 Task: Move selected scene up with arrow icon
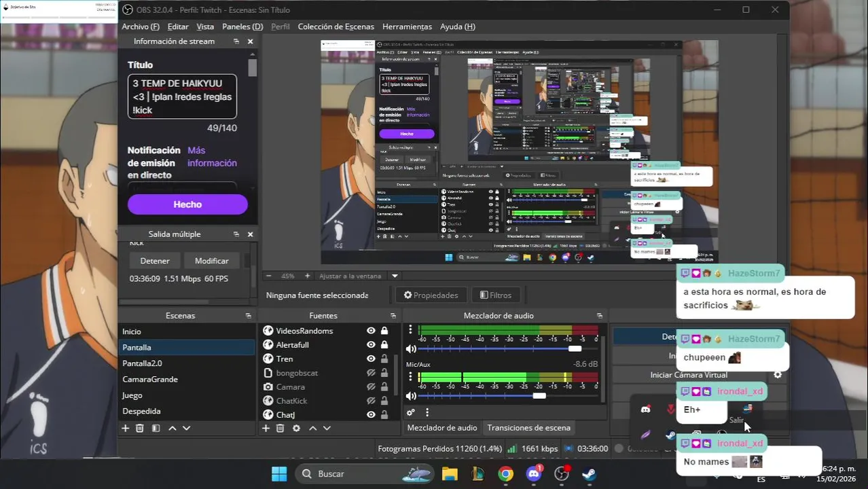tap(173, 429)
